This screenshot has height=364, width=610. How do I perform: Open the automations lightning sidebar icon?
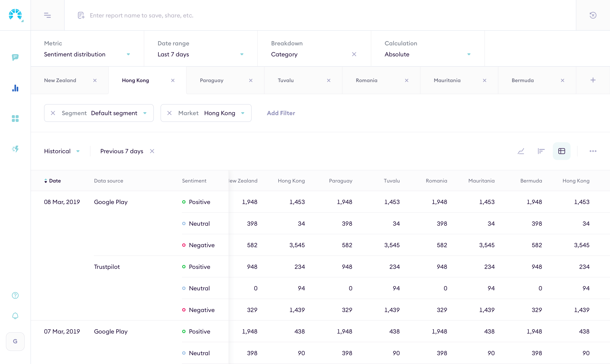[x=15, y=149]
